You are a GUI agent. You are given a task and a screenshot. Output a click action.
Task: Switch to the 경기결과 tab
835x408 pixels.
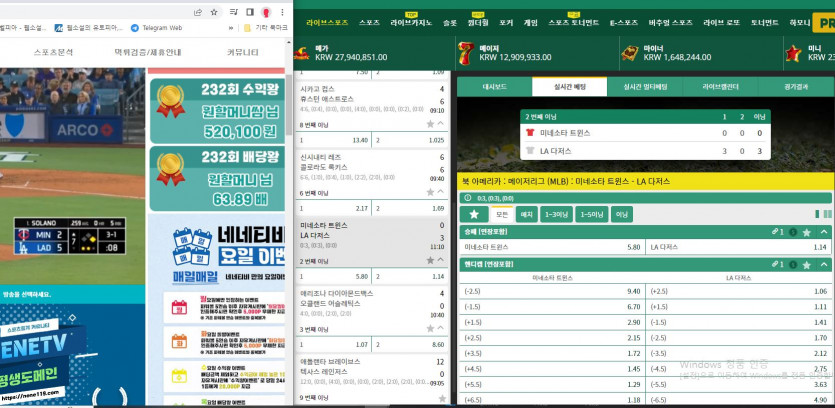[795, 87]
